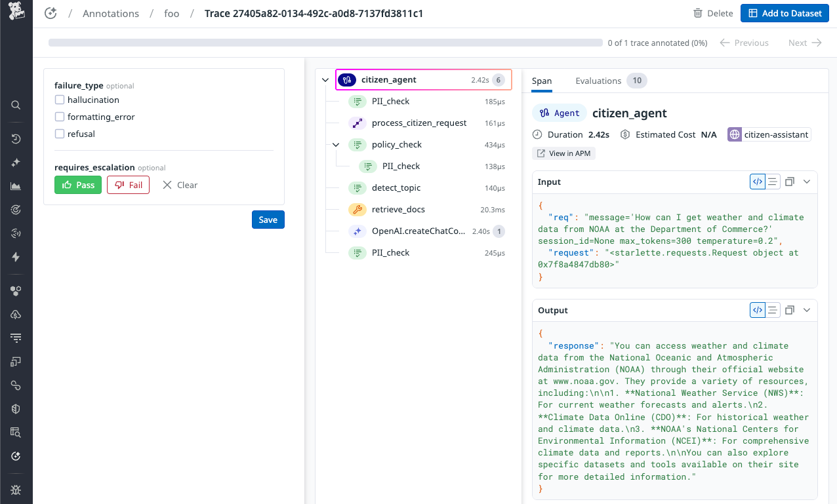This screenshot has height=504, width=837.
Task: Tick the formatting_error checkbox
Action: [x=60, y=117]
